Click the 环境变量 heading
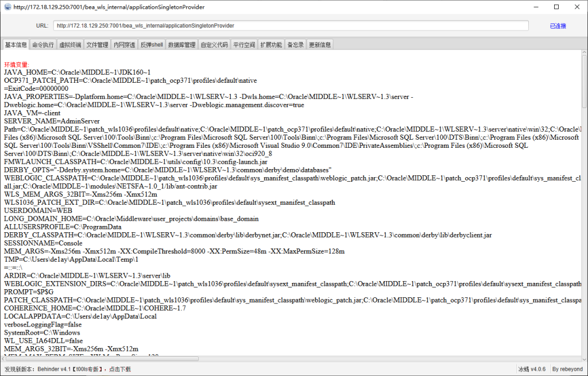Screen dimensions: 588x376 pos(17,64)
